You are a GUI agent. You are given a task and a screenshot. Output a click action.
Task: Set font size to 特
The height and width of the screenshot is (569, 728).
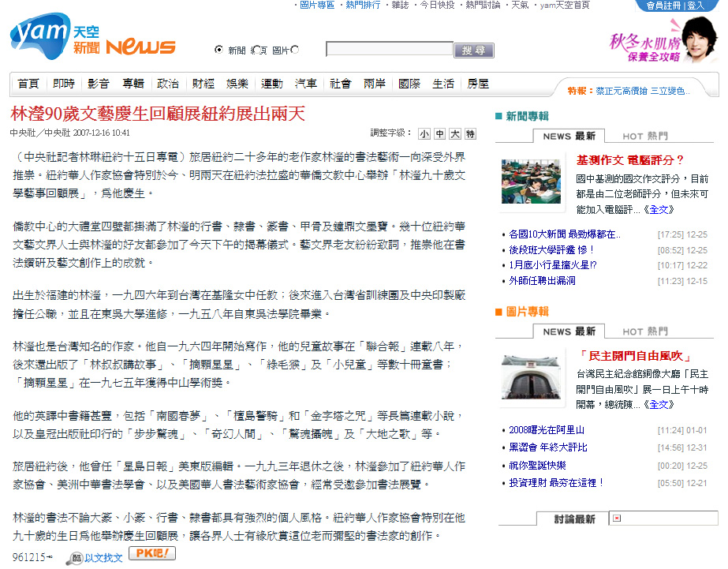[x=470, y=133]
